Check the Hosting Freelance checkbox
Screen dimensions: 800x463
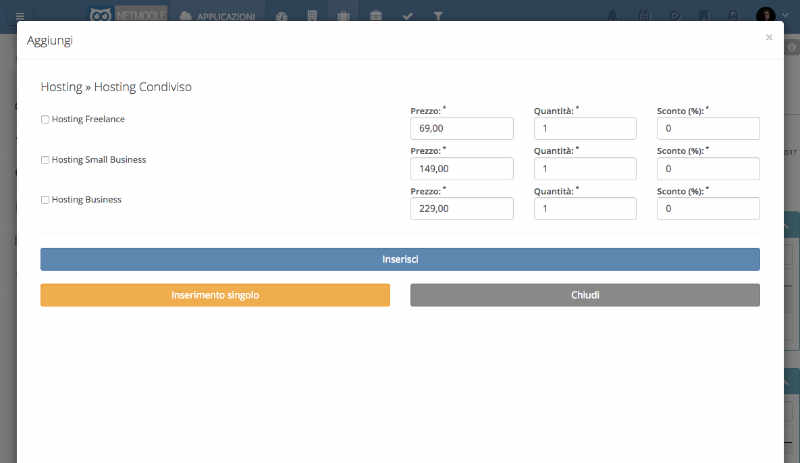(x=45, y=120)
